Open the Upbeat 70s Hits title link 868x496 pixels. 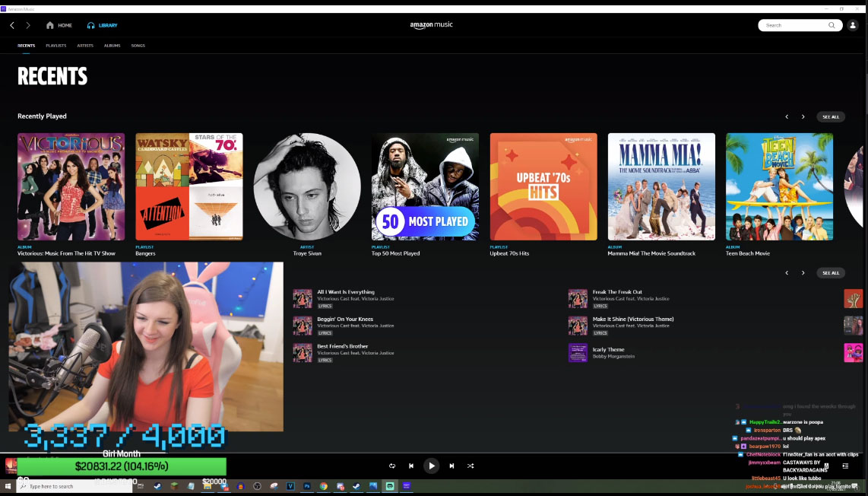tap(510, 254)
